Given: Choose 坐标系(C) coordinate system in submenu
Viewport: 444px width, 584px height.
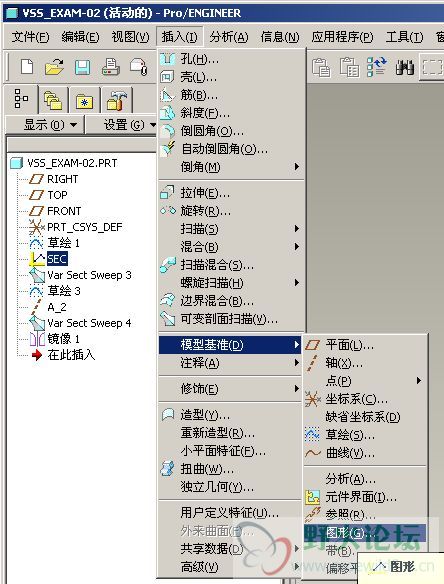Looking at the screenshot, I should 365,399.
